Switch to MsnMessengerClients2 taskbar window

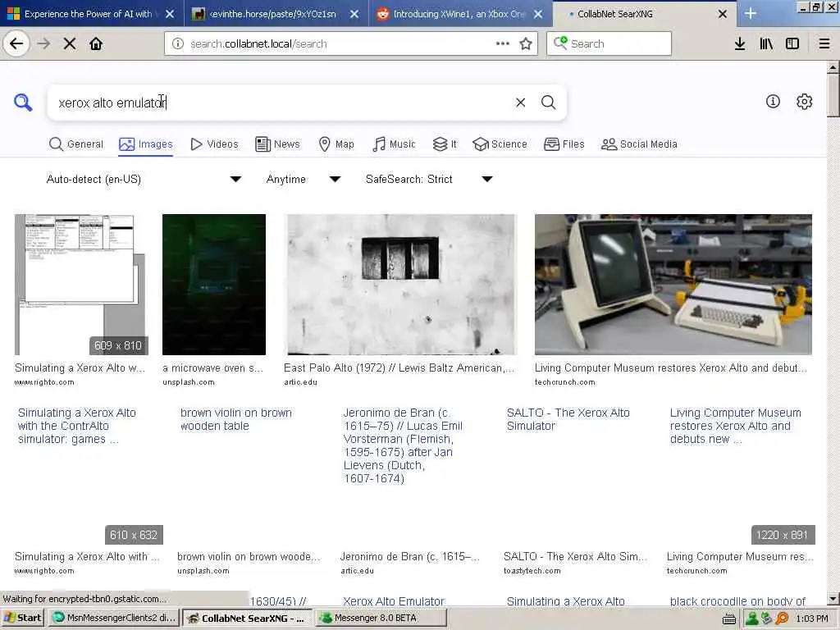point(113,618)
